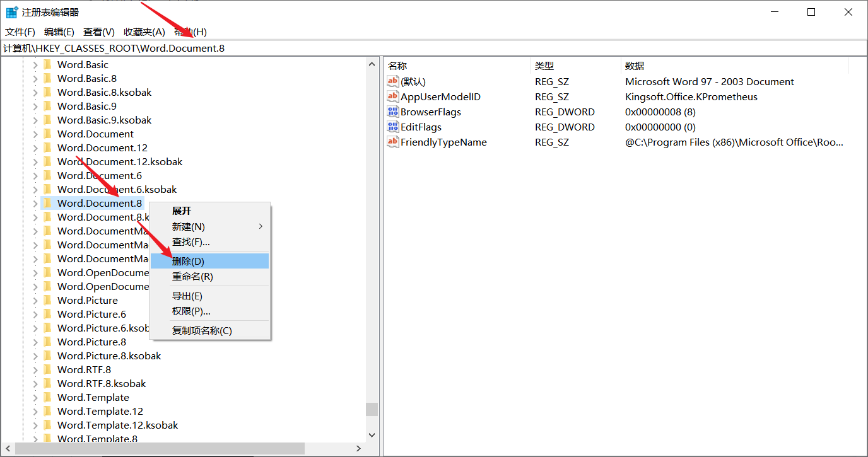
Task: Click the AppUserModelID string value icon
Action: (x=393, y=96)
